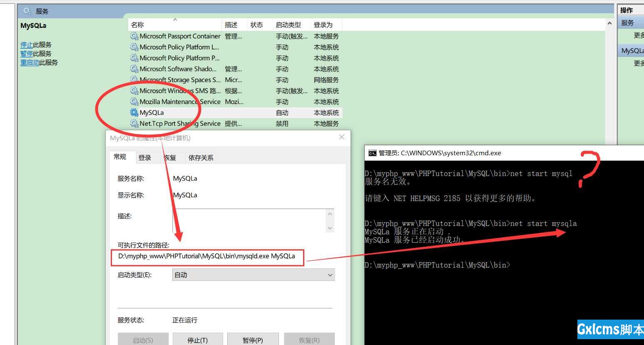The height and width of the screenshot is (345, 644).
Task: Click the 网络服务 log-on cell
Action: pyautogui.click(x=326, y=80)
